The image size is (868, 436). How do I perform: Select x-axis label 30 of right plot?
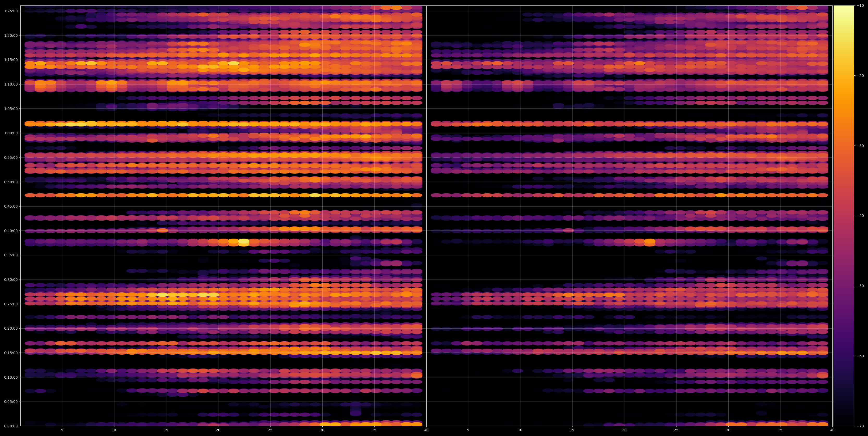728,430
